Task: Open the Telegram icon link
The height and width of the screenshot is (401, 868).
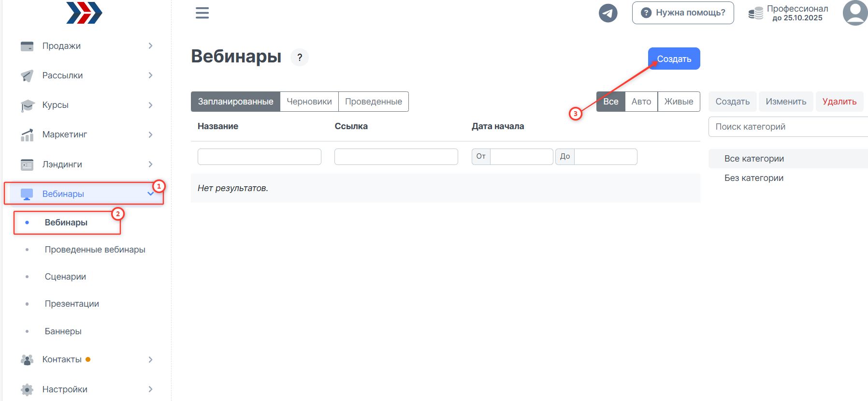Action: [x=608, y=13]
